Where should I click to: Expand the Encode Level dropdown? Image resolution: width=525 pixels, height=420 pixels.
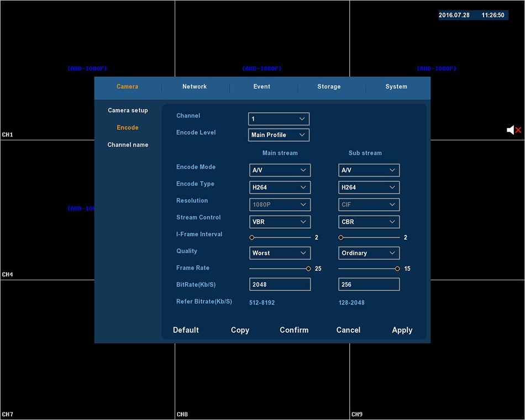(279, 135)
